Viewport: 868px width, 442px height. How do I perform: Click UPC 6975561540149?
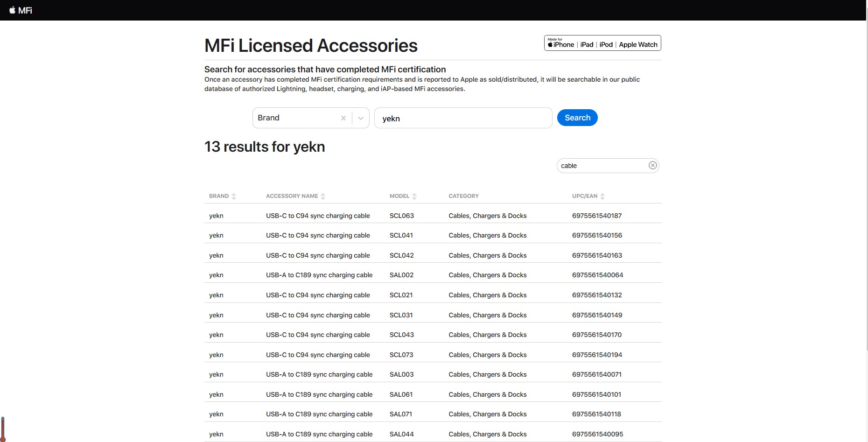[597, 315]
